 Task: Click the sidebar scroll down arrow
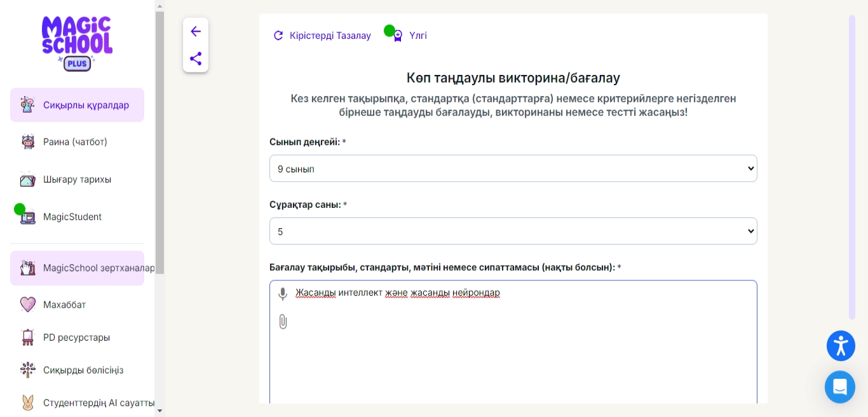(x=159, y=411)
